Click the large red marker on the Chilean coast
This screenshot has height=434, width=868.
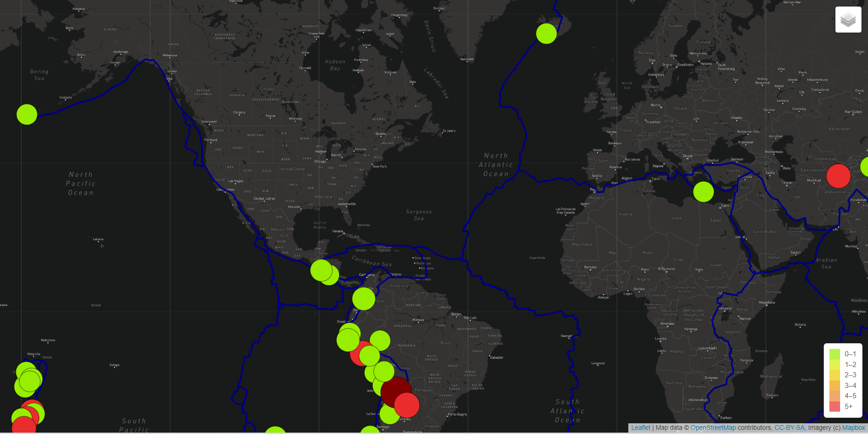[407, 405]
